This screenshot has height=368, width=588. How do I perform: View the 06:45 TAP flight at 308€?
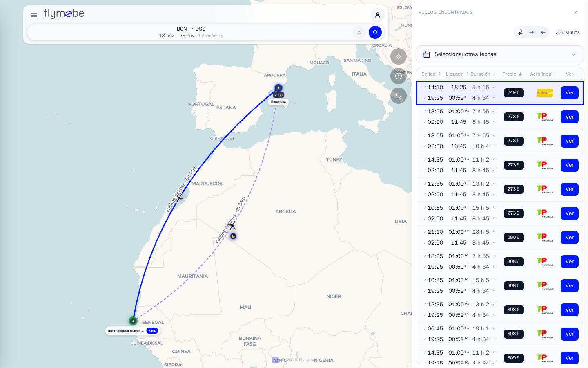570,334
